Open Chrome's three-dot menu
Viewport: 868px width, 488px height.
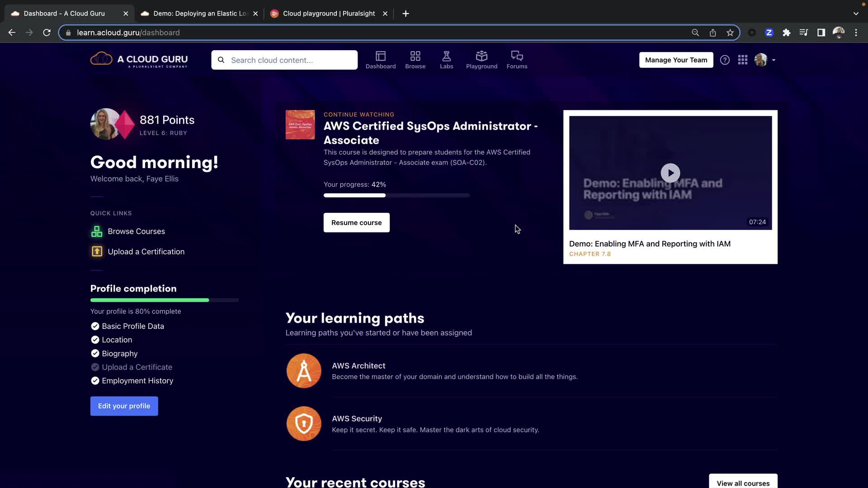(855, 33)
